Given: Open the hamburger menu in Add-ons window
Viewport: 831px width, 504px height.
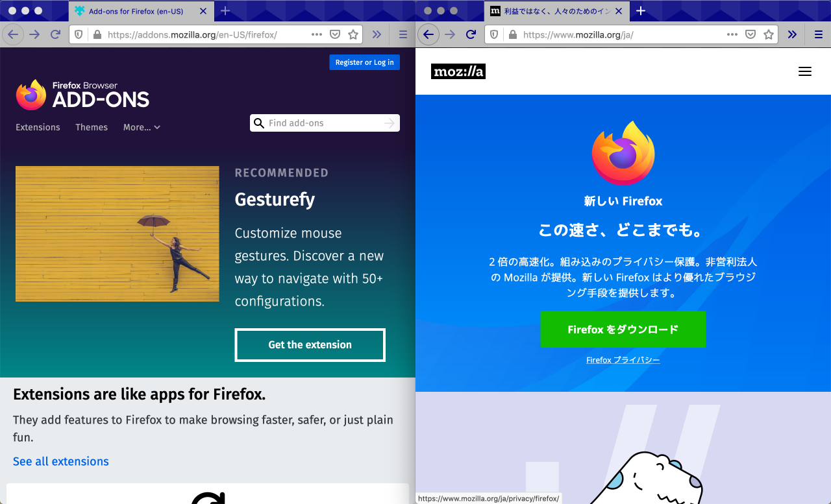Looking at the screenshot, I should pos(403,34).
